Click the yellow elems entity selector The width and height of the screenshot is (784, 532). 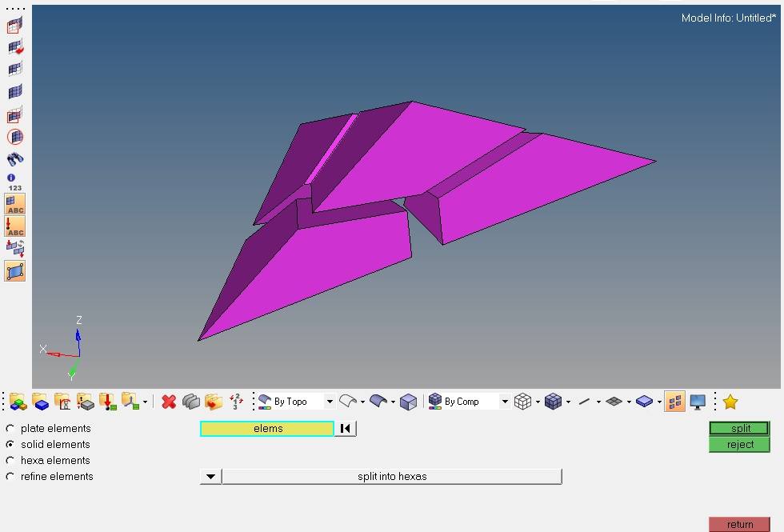[x=267, y=429]
